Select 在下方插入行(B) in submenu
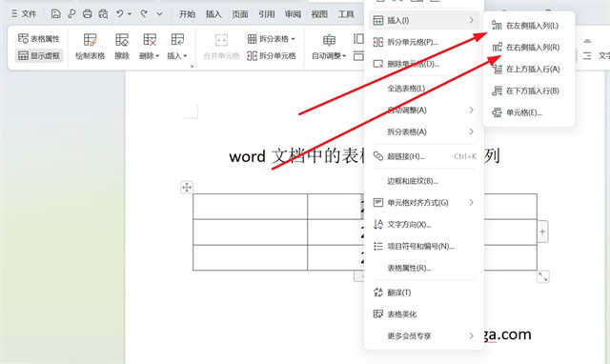610x364 pixels. pyautogui.click(x=529, y=91)
